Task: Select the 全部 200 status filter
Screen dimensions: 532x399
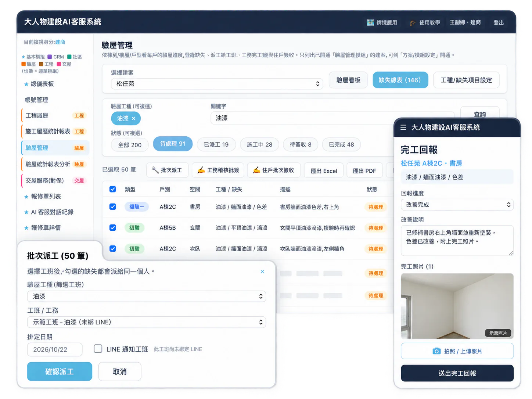Action: point(130,145)
